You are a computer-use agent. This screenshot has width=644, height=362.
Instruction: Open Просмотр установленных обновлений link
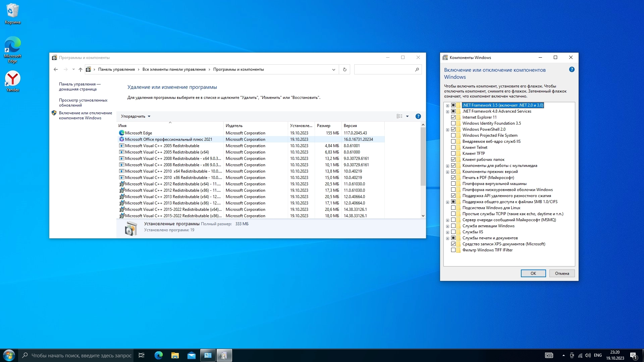[x=83, y=103]
